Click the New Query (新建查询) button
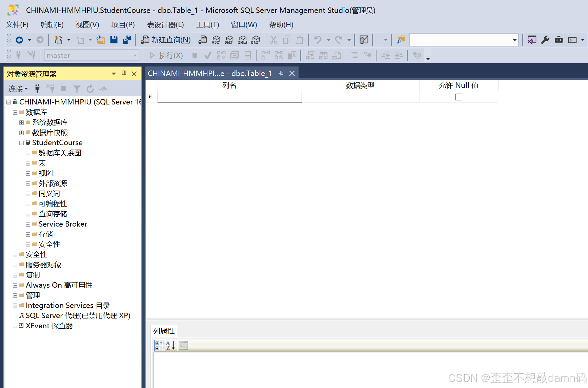 pyautogui.click(x=166, y=40)
